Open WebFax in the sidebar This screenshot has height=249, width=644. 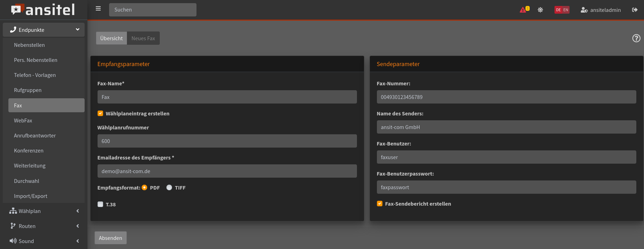click(23, 120)
